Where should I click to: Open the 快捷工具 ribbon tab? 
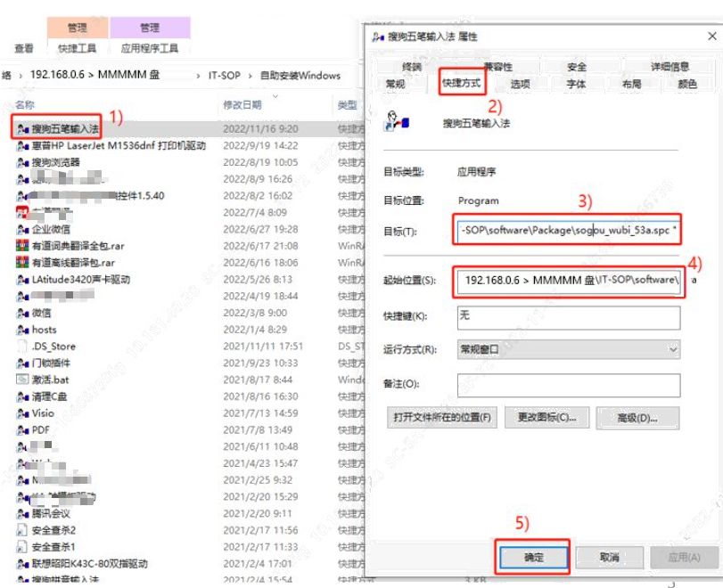point(78,48)
